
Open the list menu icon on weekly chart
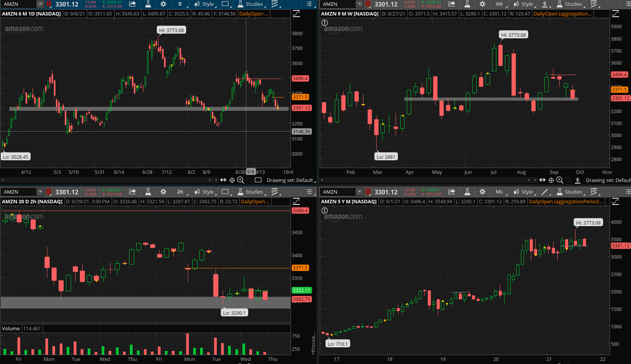pyautogui.click(x=628, y=4)
